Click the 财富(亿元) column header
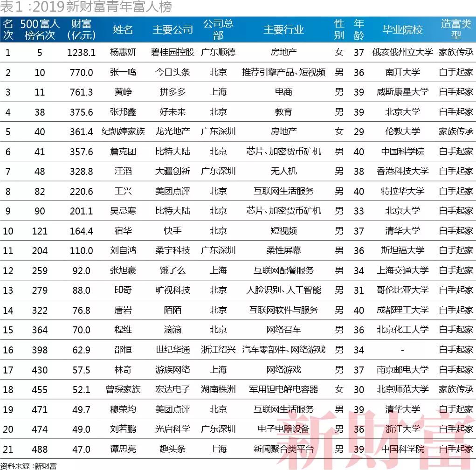Viewport: 476px width, 470px height. 82,29
